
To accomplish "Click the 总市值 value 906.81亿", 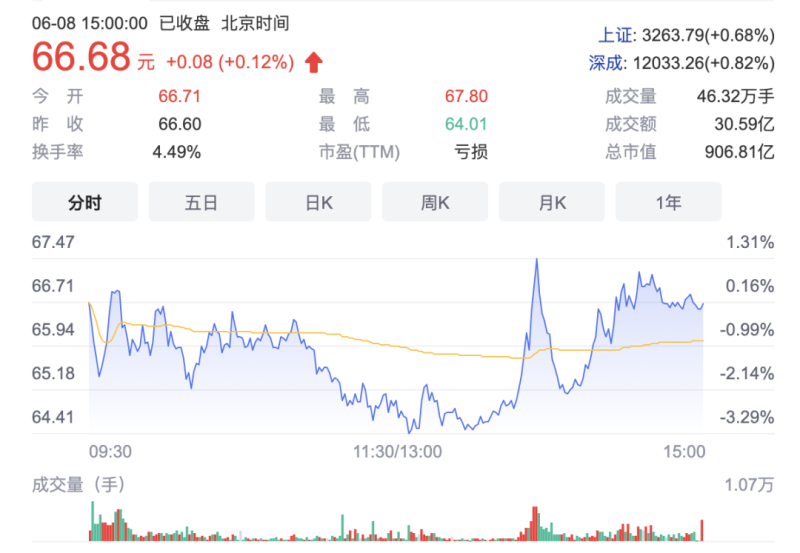I will tap(739, 152).
